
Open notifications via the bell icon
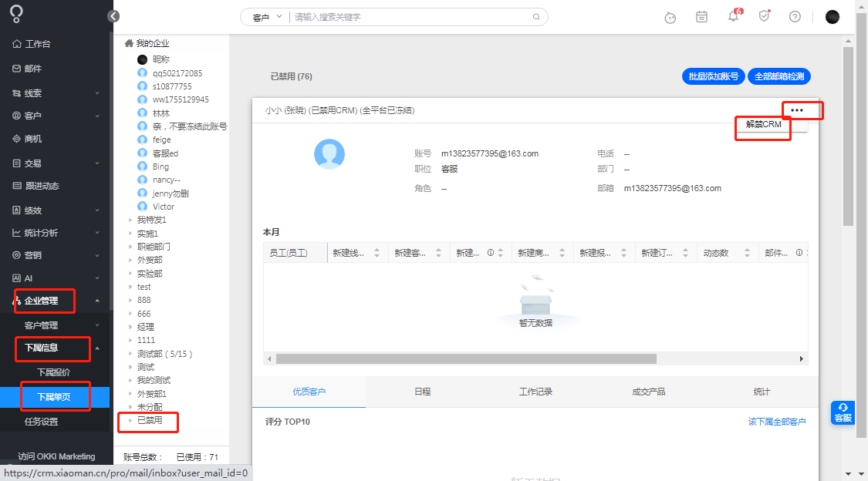pos(733,16)
